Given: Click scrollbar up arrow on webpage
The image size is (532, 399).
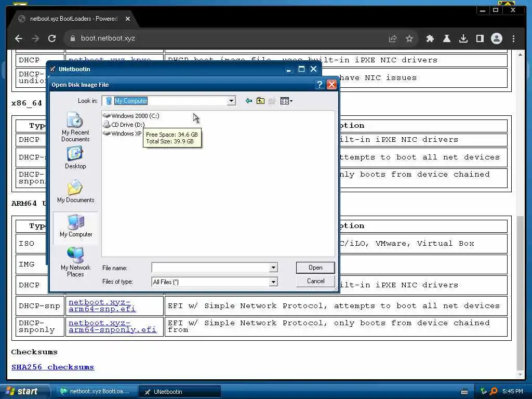Looking at the screenshot, I should coord(520,54).
